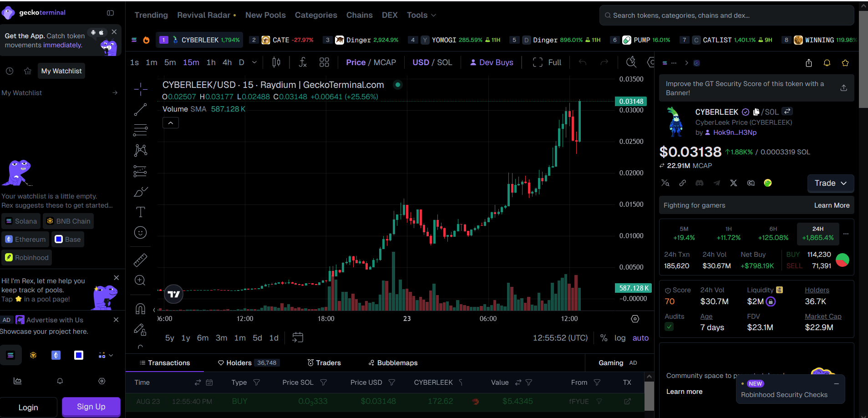Choose the chart pattern drawing tool
868x418 pixels.
(x=141, y=150)
